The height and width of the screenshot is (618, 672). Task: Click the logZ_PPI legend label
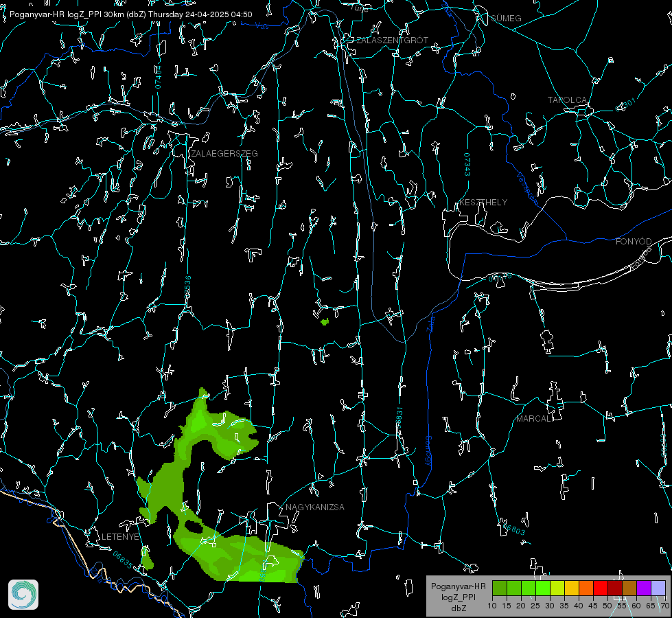pos(458,597)
